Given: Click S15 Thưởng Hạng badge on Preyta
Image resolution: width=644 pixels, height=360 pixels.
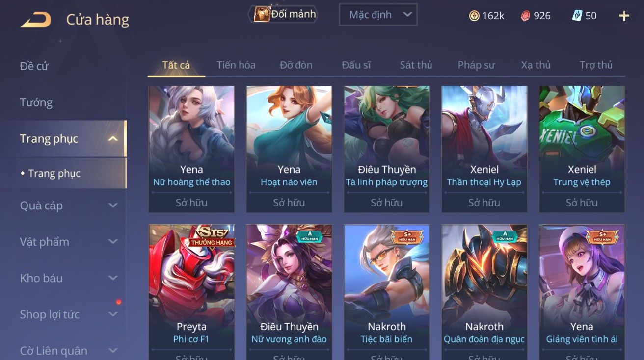Looking at the screenshot, I should (212, 237).
